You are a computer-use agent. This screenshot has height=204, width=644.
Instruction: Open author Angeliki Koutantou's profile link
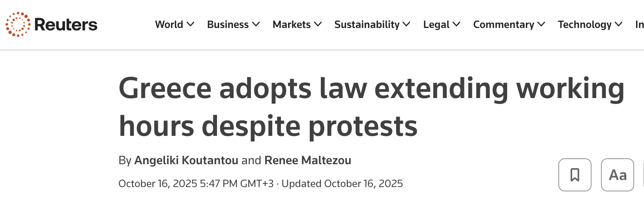(x=186, y=160)
